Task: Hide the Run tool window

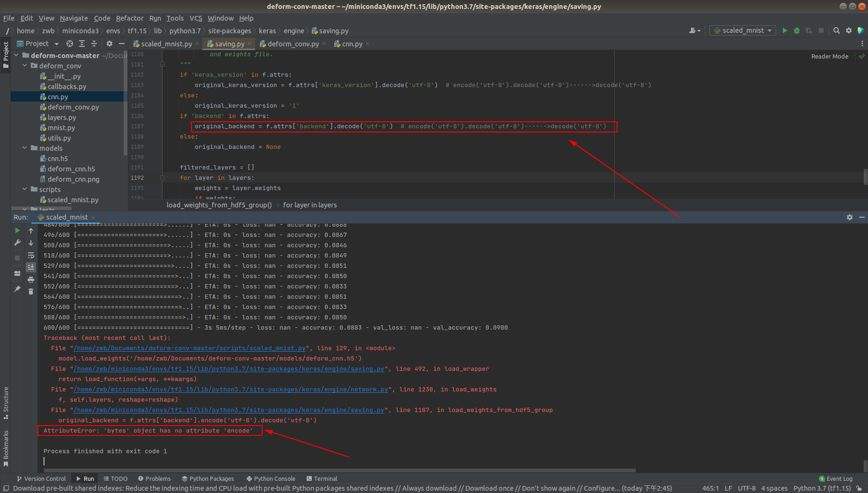Action: click(862, 217)
